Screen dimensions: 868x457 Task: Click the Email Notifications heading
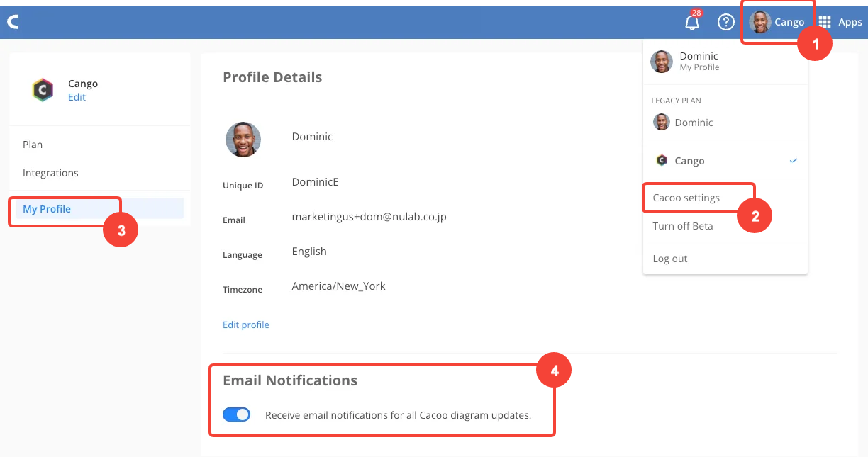tap(290, 380)
